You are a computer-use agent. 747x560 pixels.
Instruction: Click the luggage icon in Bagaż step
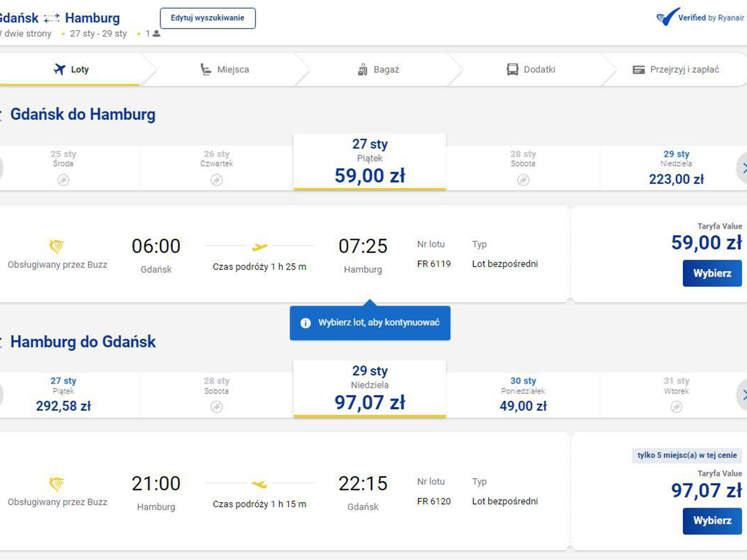362,70
